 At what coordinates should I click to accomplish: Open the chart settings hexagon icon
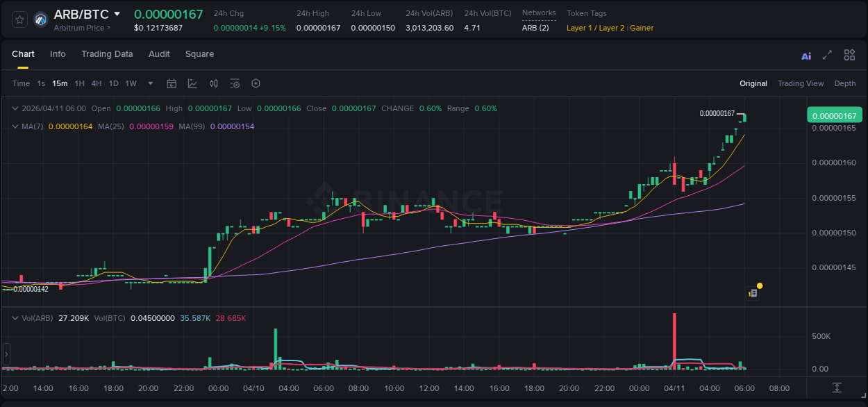click(256, 83)
